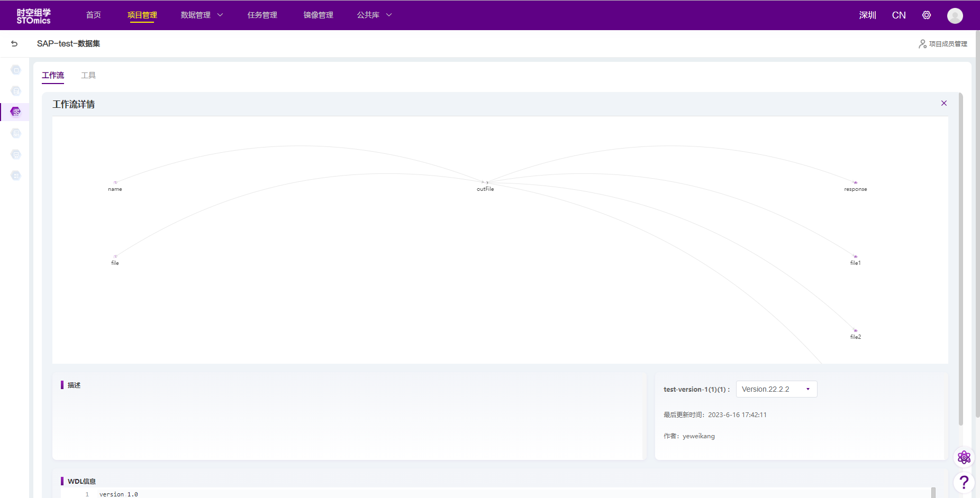Click the CN language switch button

[899, 15]
